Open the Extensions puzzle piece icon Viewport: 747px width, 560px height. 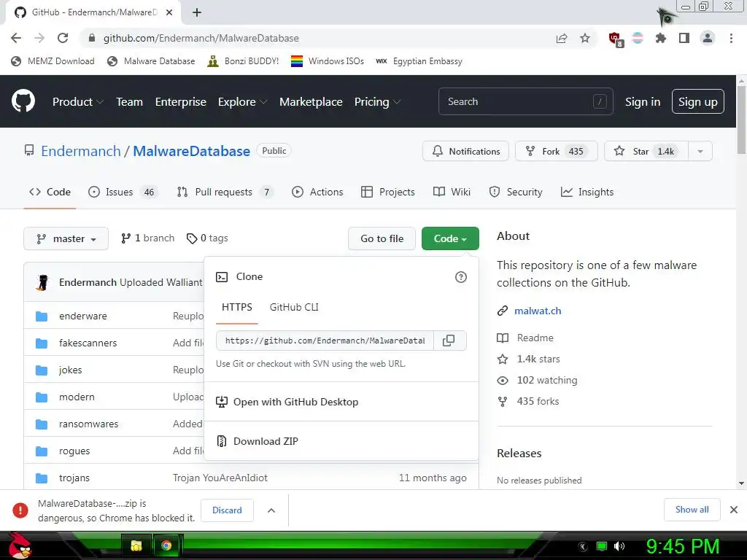pyautogui.click(x=660, y=38)
